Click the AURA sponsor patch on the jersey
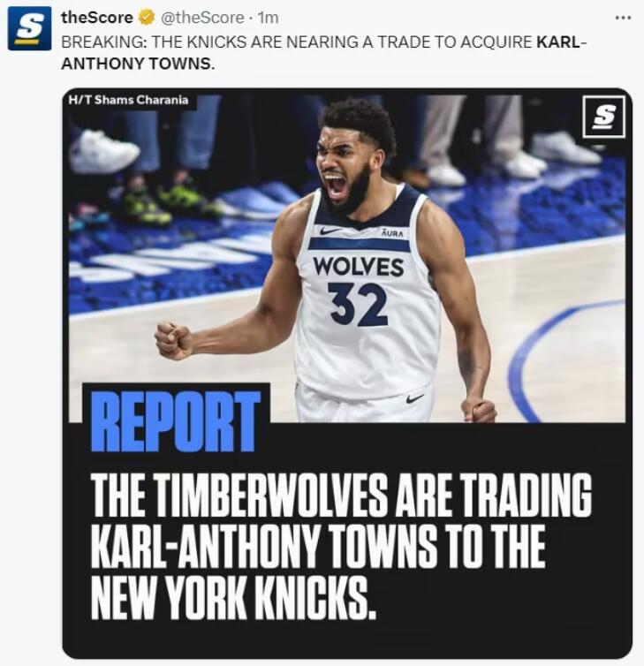Screen dimensions: 644x666 pos(392,233)
